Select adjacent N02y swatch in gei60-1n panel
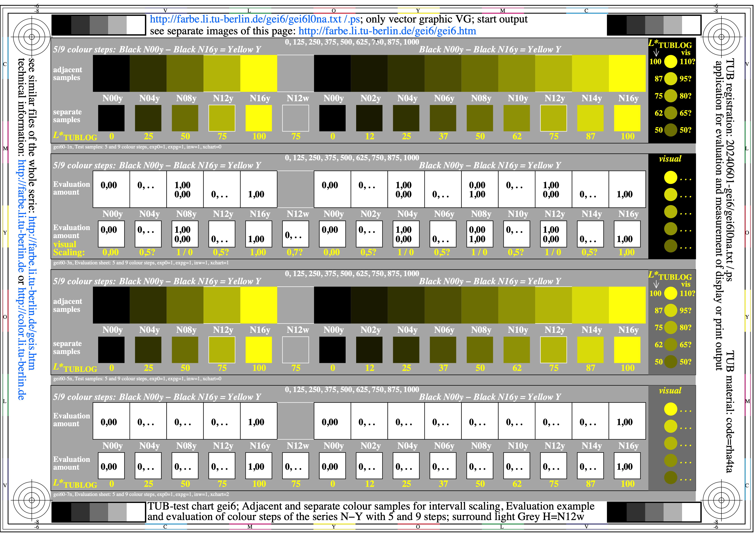 369,74
